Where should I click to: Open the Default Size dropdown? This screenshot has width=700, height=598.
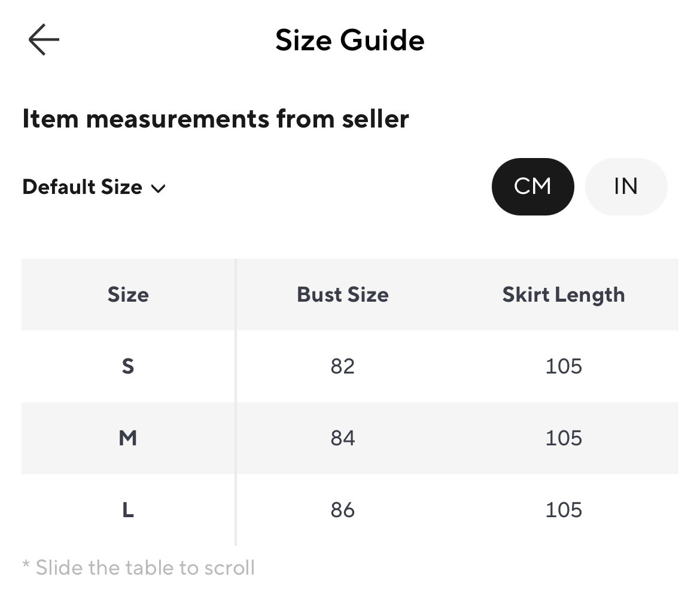tap(94, 187)
